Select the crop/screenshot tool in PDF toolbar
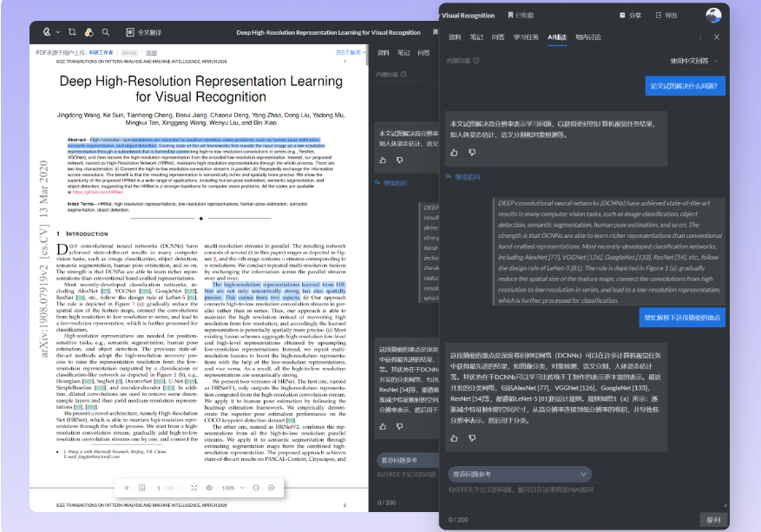This screenshot has width=761, height=532. pos(73,32)
